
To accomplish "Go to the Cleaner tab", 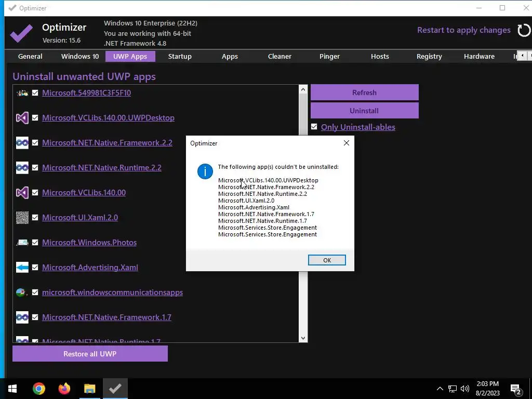I will [x=280, y=56].
